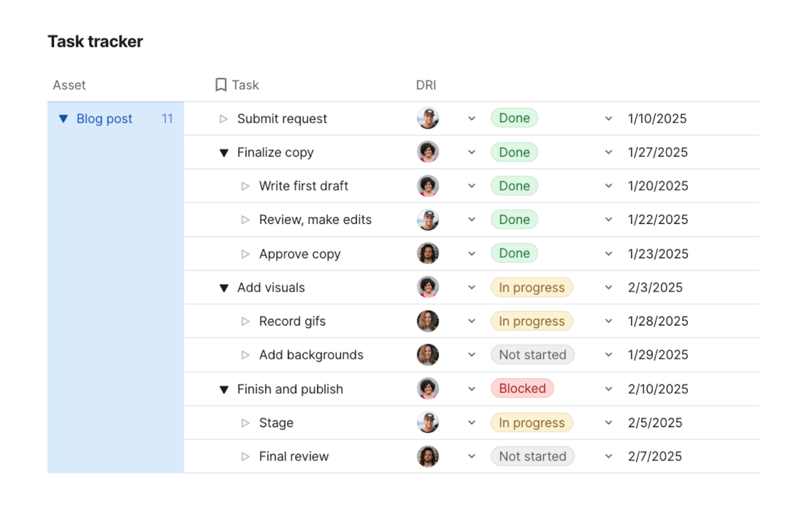Click Not started badge on Add backgrounds
812x508 pixels.
(532, 355)
